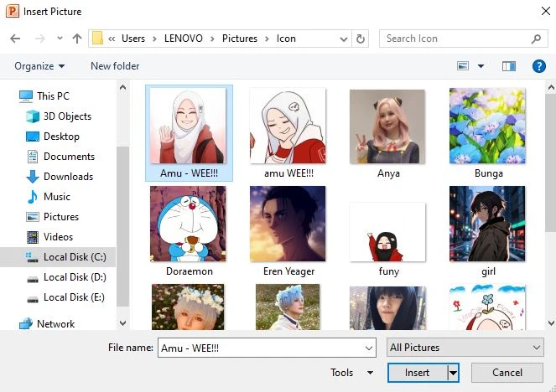Go to Desktop in sidebar
Image resolution: width=556 pixels, height=392 pixels.
(61, 137)
